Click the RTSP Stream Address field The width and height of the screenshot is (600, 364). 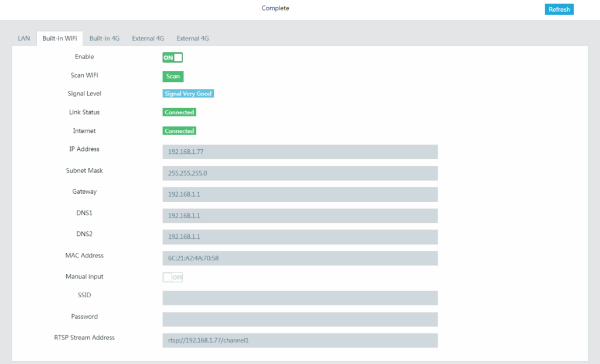(x=300, y=341)
